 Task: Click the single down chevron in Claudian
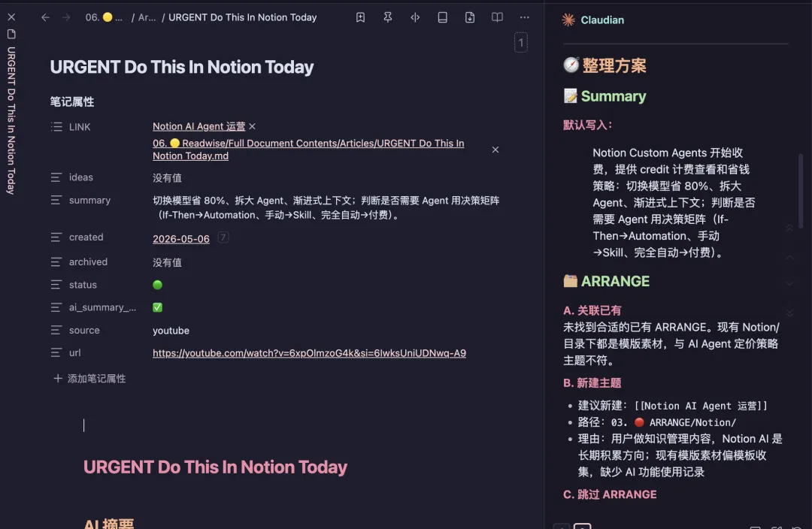pyautogui.click(x=789, y=283)
